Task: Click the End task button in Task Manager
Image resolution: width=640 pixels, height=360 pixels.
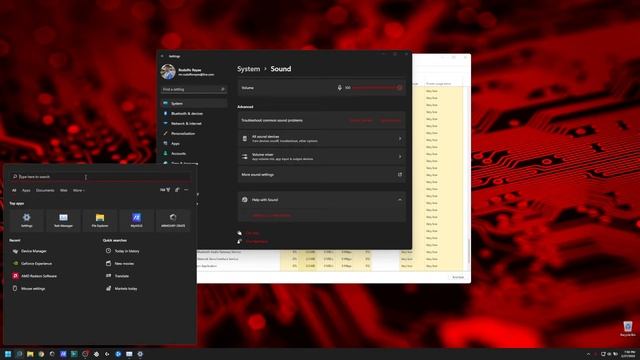Action: tap(458, 277)
